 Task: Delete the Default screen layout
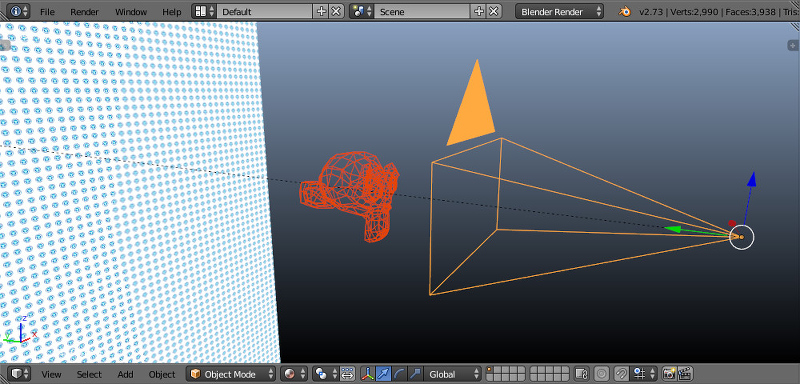coord(336,11)
